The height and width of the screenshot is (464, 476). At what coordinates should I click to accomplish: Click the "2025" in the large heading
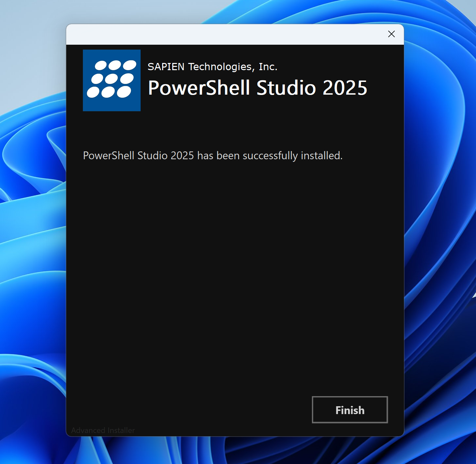click(x=345, y=88)
